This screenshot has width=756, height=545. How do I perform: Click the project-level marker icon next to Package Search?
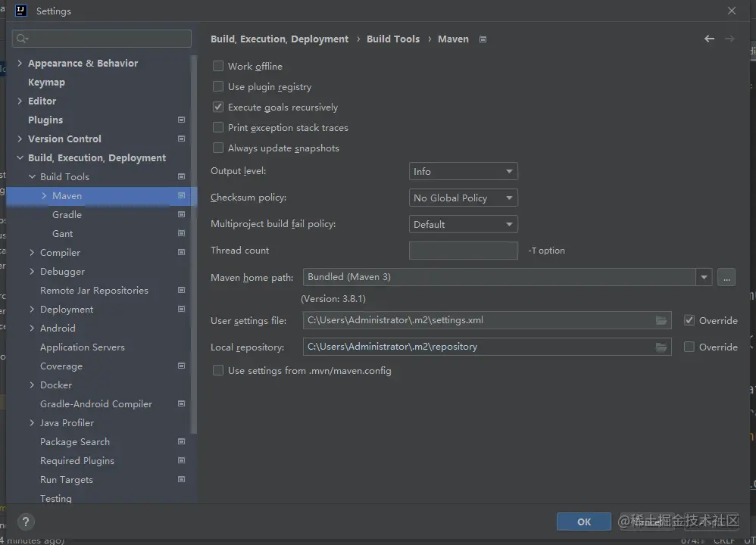point(181,441)
